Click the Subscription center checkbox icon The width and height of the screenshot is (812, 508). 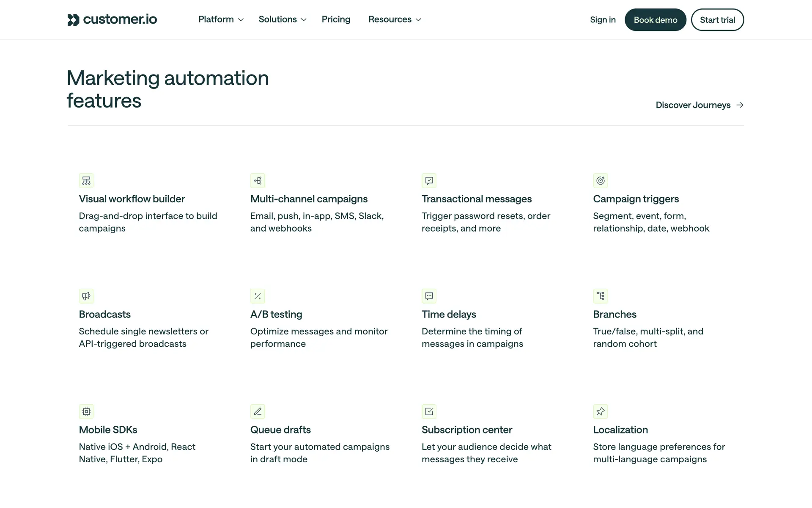point(429,411)
